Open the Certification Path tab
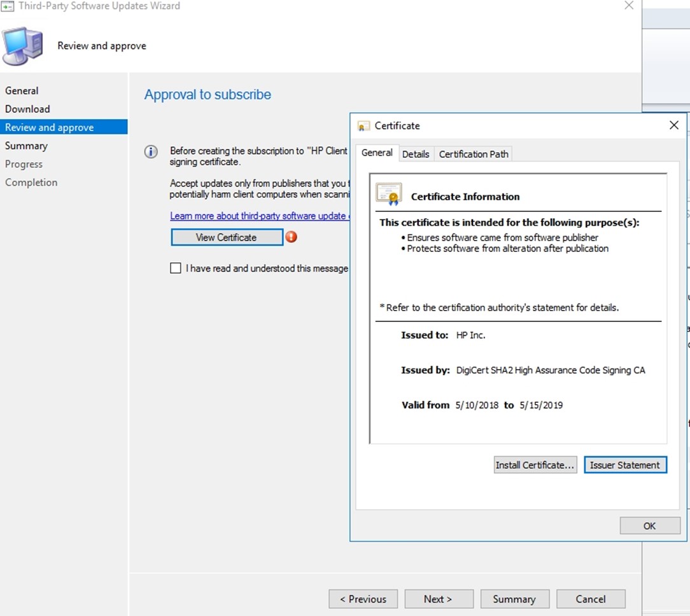 pyautogui.click(x=474, y=154)
